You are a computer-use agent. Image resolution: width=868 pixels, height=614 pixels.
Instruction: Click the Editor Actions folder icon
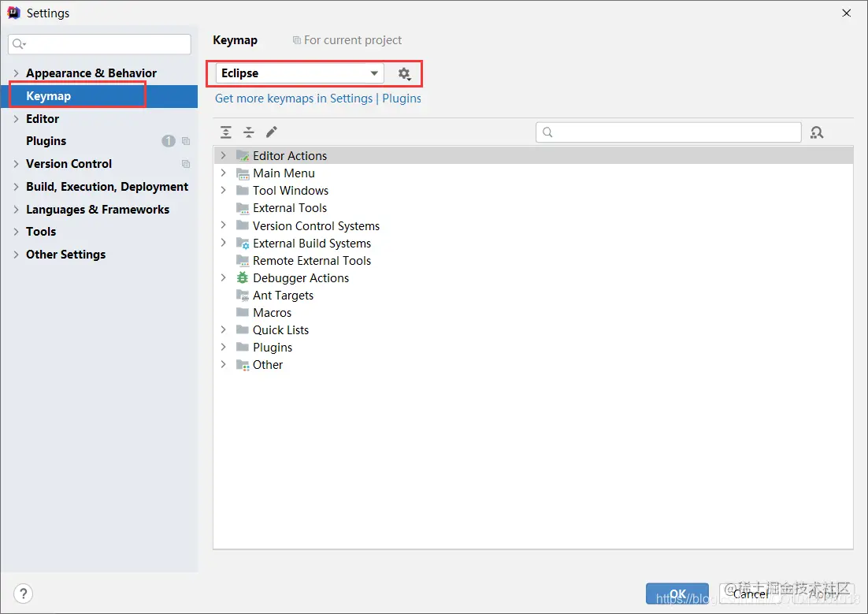tap(243, 156)
